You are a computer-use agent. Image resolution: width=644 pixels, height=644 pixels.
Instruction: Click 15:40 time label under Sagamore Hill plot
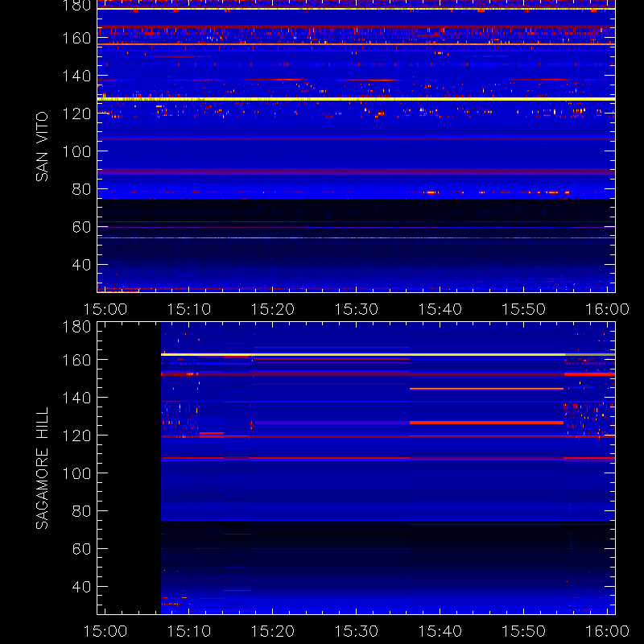click(x=440, y=631)
